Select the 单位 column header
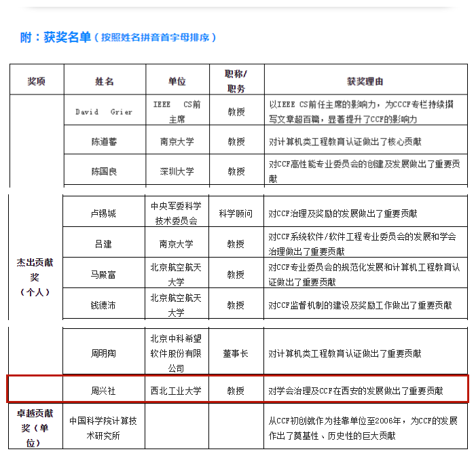The image size is (476, 456). point(177,82)
